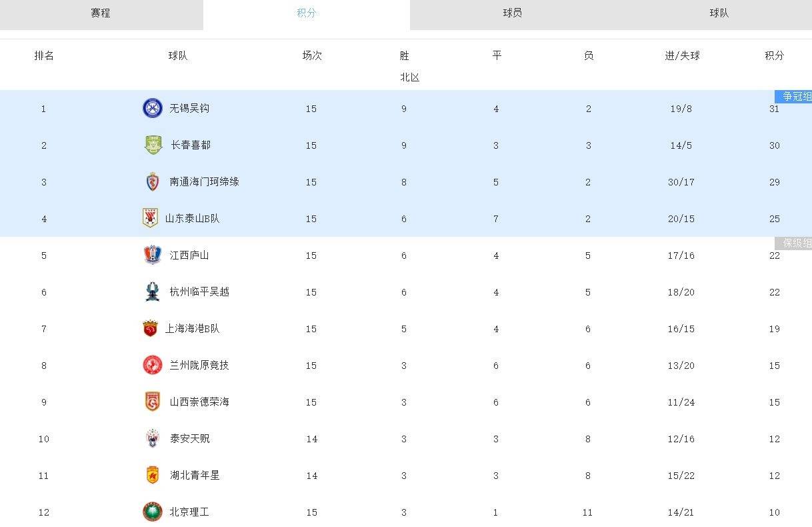Select the 积分 tab

pyautogui.click(x=307, y=13)
